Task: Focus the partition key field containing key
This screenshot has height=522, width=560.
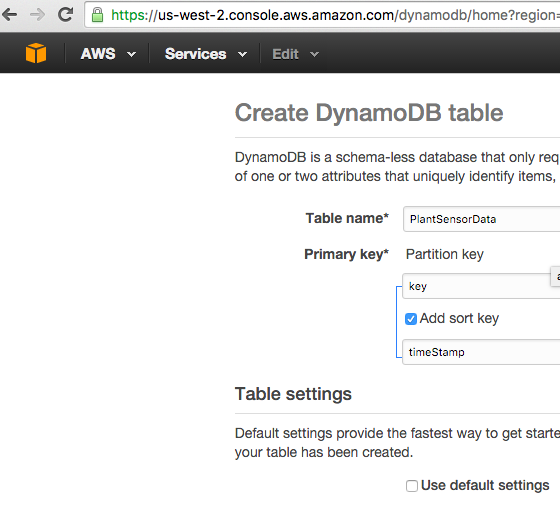Action: coord(481,286)
